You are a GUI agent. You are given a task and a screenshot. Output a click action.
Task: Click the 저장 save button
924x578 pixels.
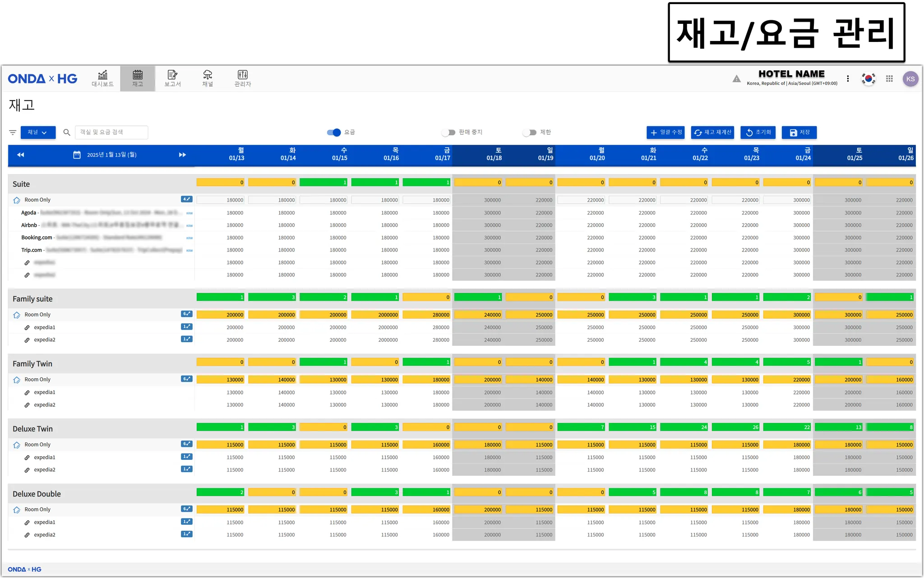pyautogui.click(x=799, y=133)
